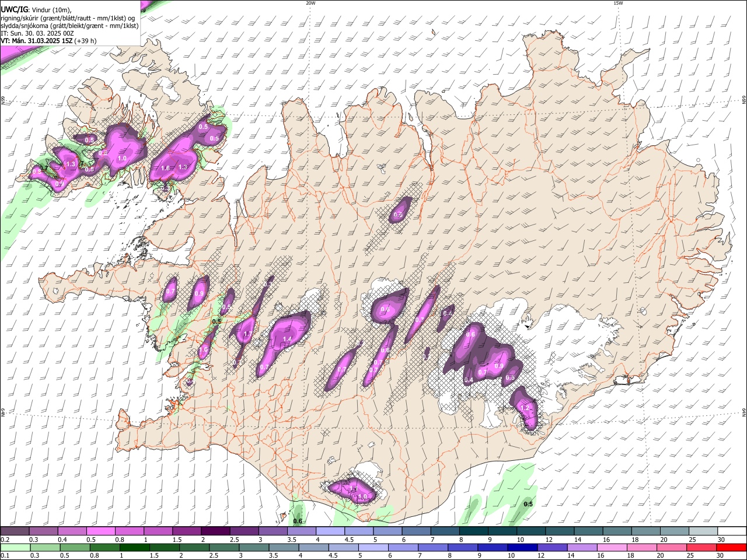Click the '15W' longitude label
The image size is (747, 560).
point(618,3)
